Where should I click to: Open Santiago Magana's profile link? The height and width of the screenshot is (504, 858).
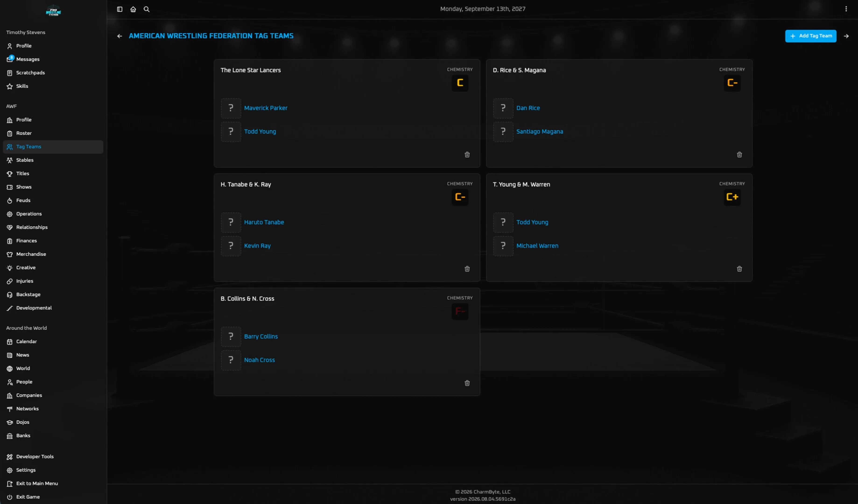point(540,132)
